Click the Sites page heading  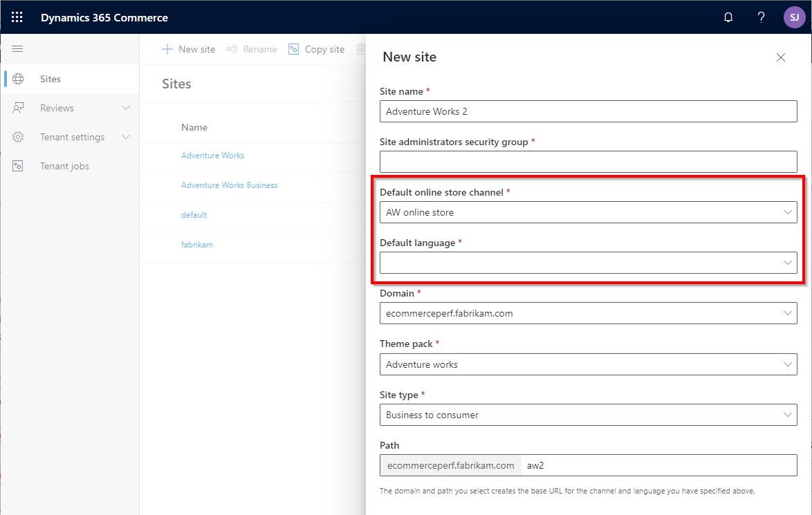click(x=176, y=84)
